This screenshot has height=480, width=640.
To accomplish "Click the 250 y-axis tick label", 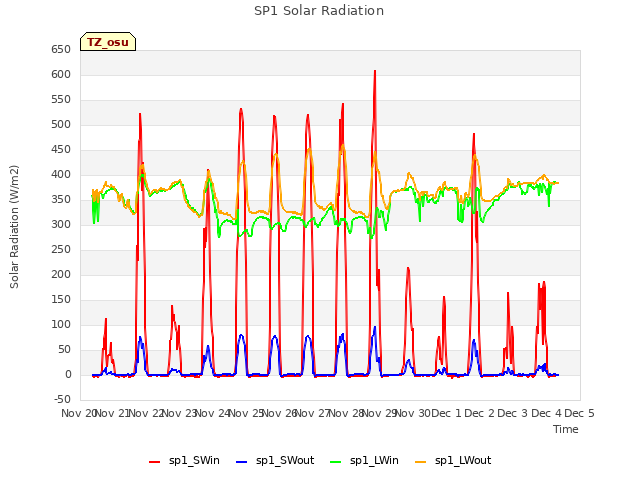I will click(x=61, y=249).
